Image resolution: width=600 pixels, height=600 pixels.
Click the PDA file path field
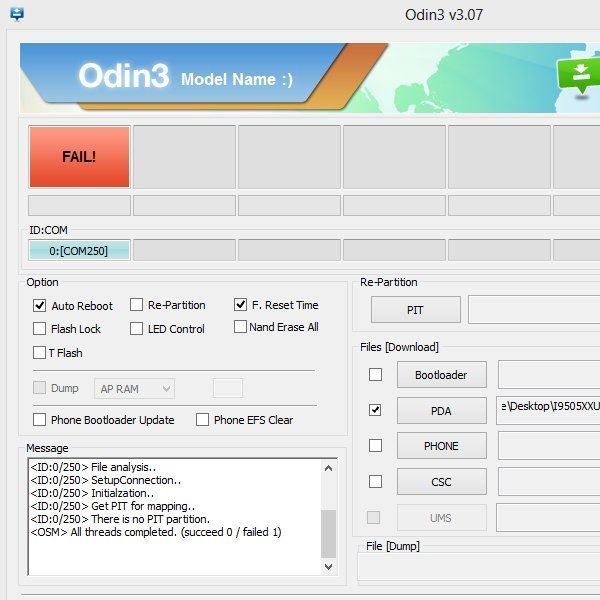pos(548,411)
